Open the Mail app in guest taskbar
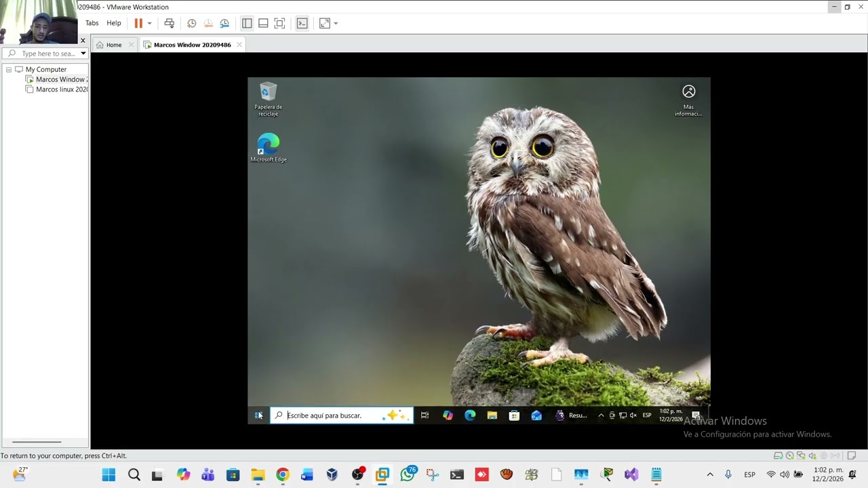Image resolution: width=868 pixels, height=488 pixels. [x=536, y=415]
